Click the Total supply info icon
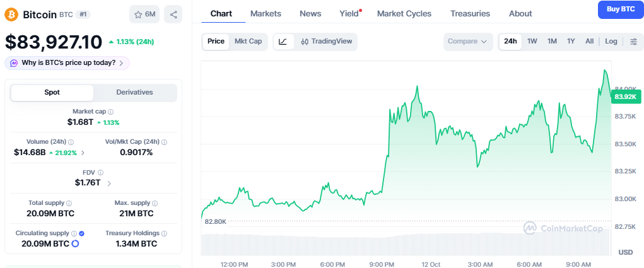Screen dimensions: 644x268 tap(69, 203)
